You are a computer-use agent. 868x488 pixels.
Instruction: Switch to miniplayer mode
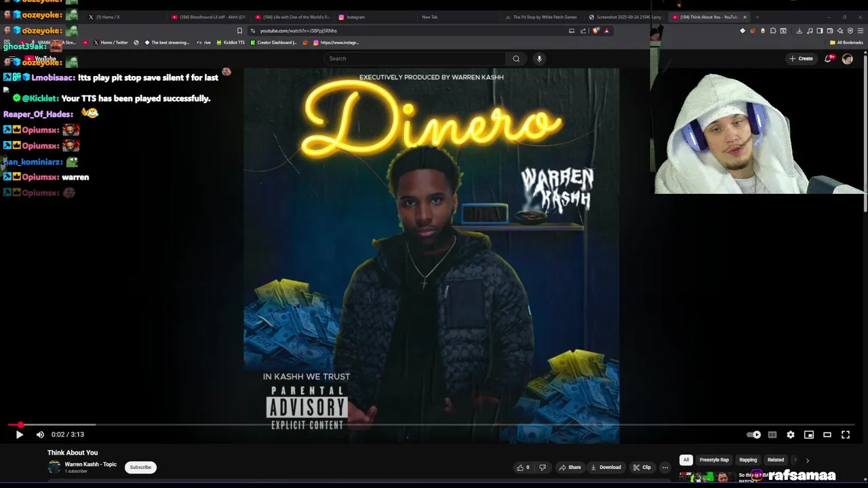tap(809, 434)
